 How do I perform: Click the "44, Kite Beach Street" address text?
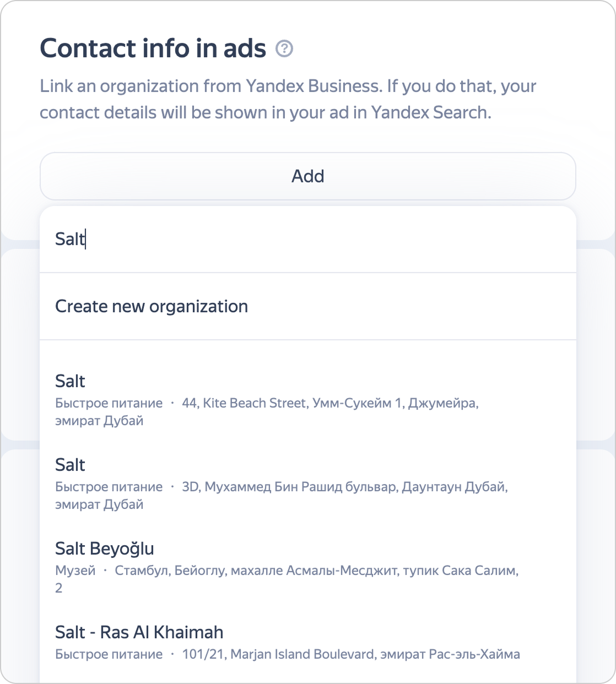[x=330, y=403]
